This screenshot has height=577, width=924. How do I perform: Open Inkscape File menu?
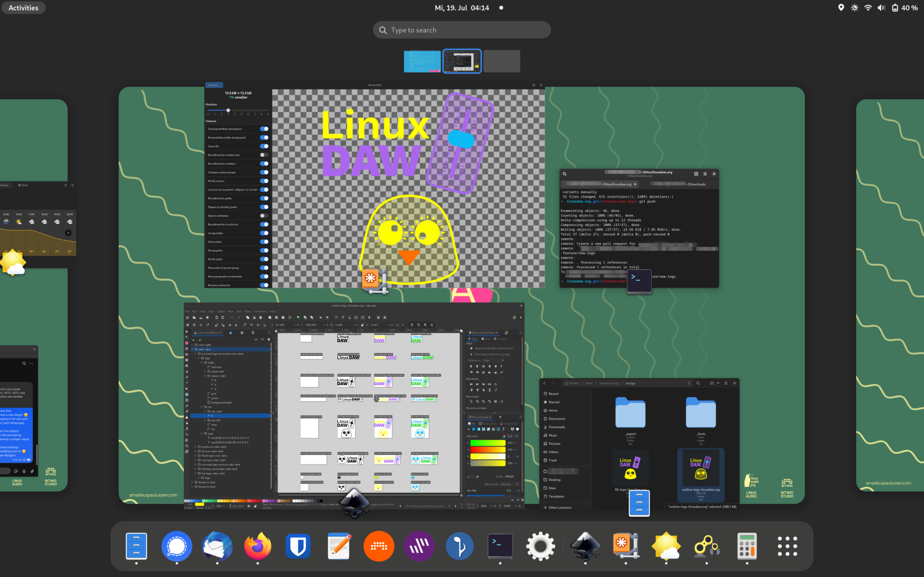coord(187,311)
